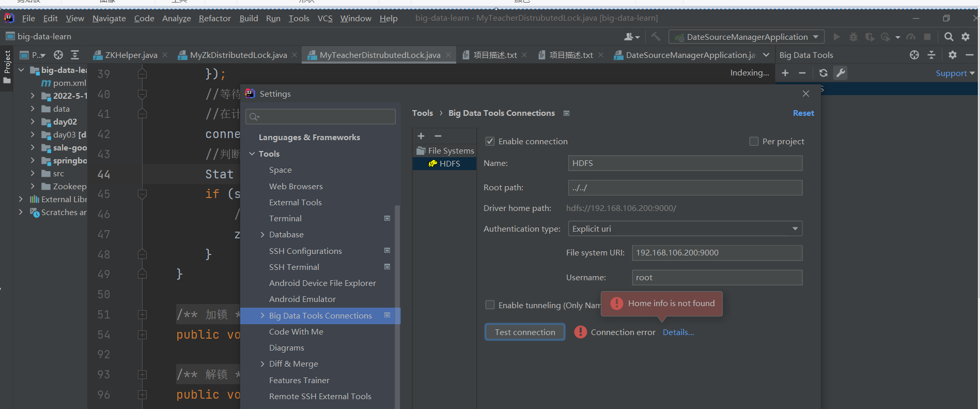This screenshot has height=409, width=980.
Task: Close the Settings dialog
Action: (x=806, y=94)
